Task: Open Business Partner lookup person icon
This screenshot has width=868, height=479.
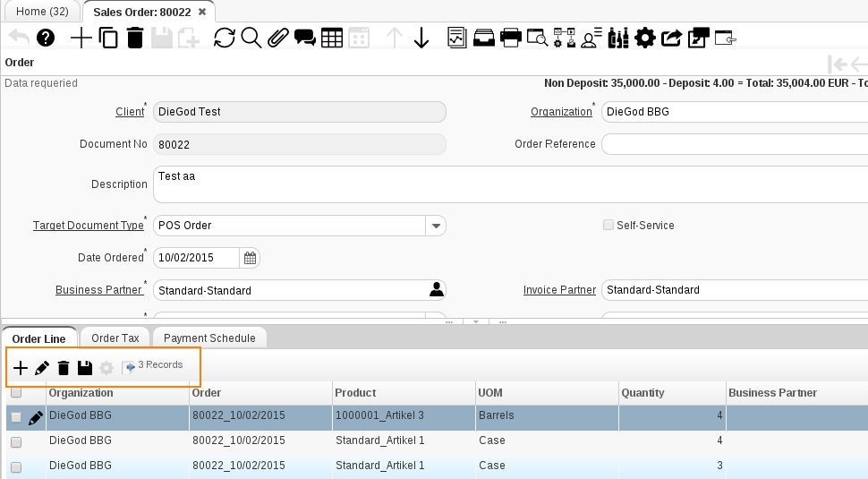Action: point(436,290)
